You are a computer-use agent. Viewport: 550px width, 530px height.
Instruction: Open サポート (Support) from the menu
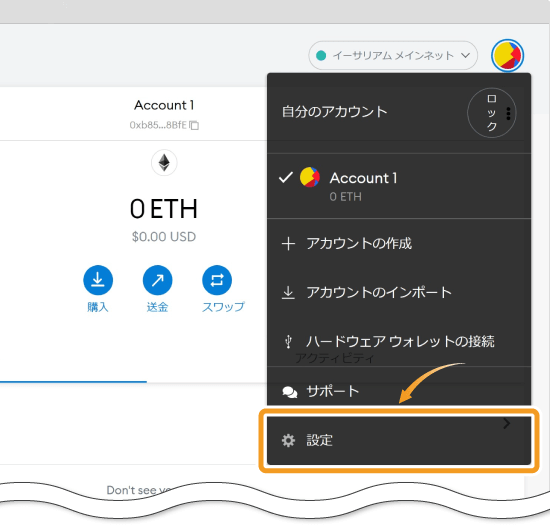coord(399,391)
